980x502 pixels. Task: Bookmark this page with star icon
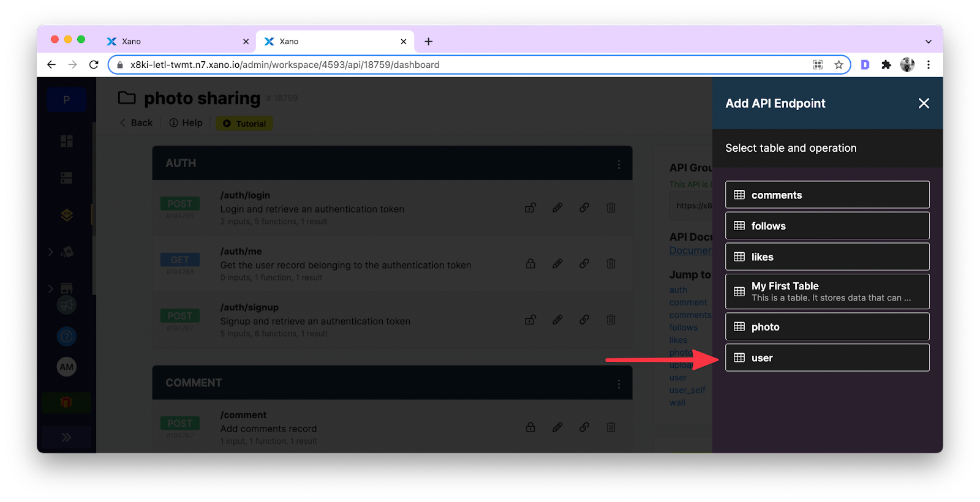pos(839,65)
